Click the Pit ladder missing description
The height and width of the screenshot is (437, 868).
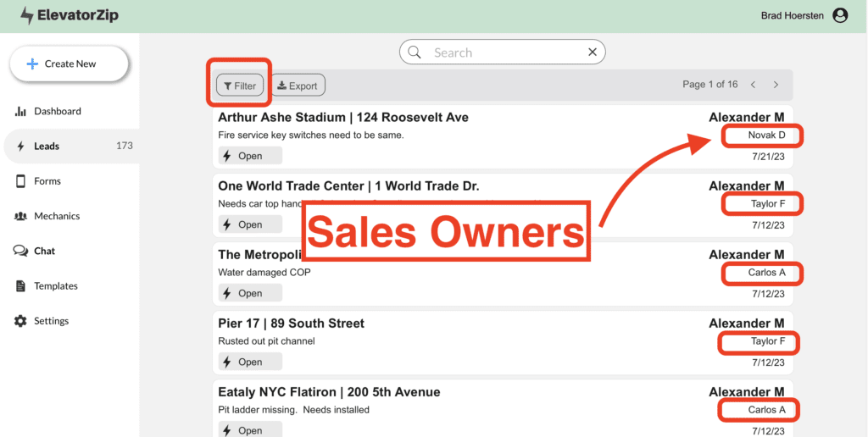pos(293,409)
